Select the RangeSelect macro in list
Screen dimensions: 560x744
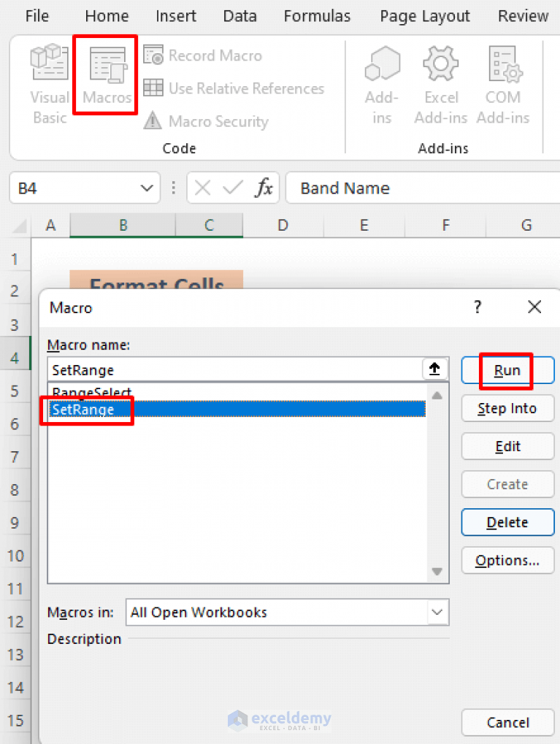point(237,392)
